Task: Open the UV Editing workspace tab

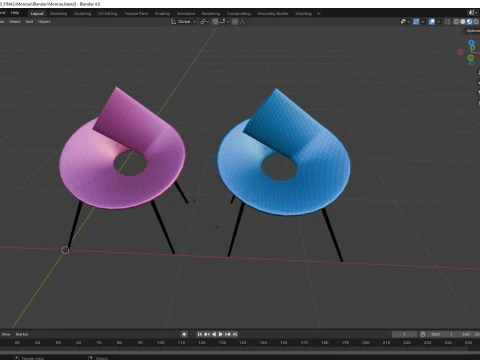Action: pyautogui.click(x=107, y=14)
